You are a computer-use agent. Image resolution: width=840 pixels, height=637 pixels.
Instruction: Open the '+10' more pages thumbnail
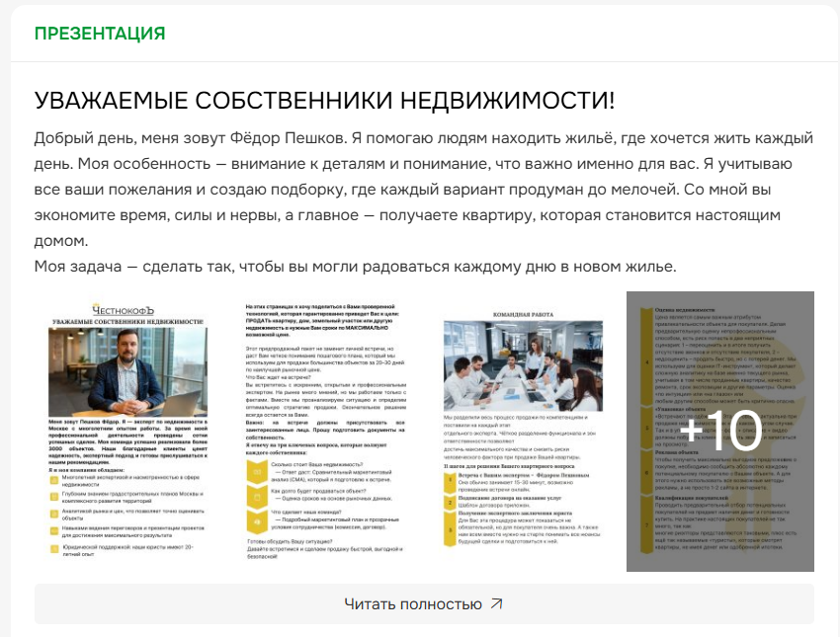(x=720, y=432)
